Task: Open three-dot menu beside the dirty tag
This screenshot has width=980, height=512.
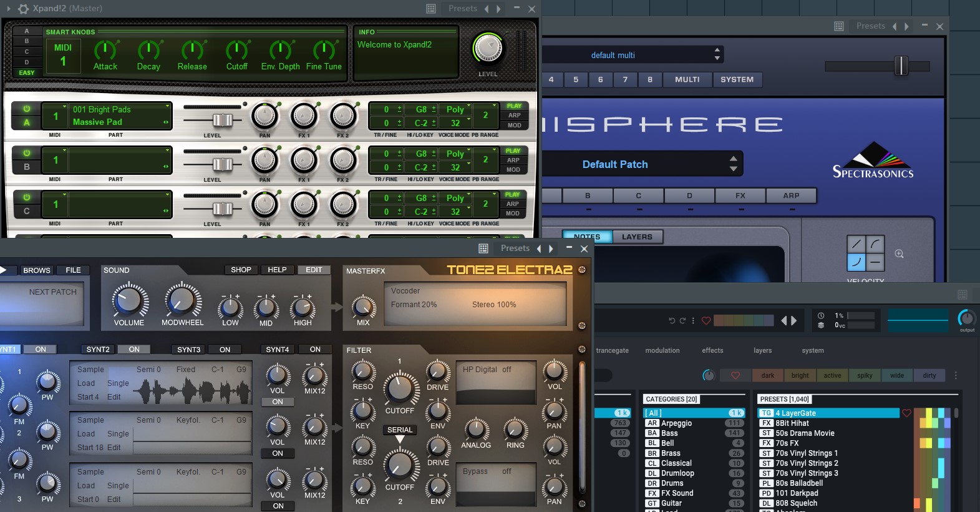Action: click(956, 375)
